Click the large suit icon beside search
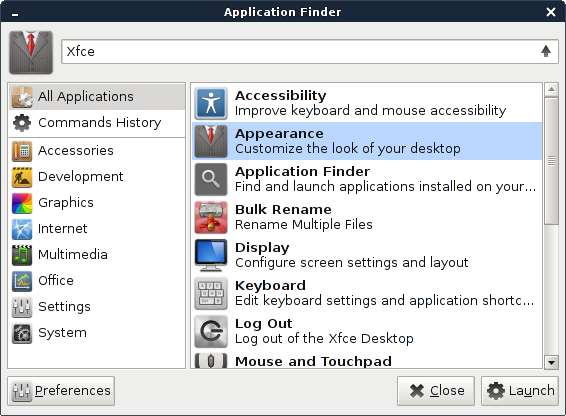This screenshot has height=416, width=566. tap(31, 52)
